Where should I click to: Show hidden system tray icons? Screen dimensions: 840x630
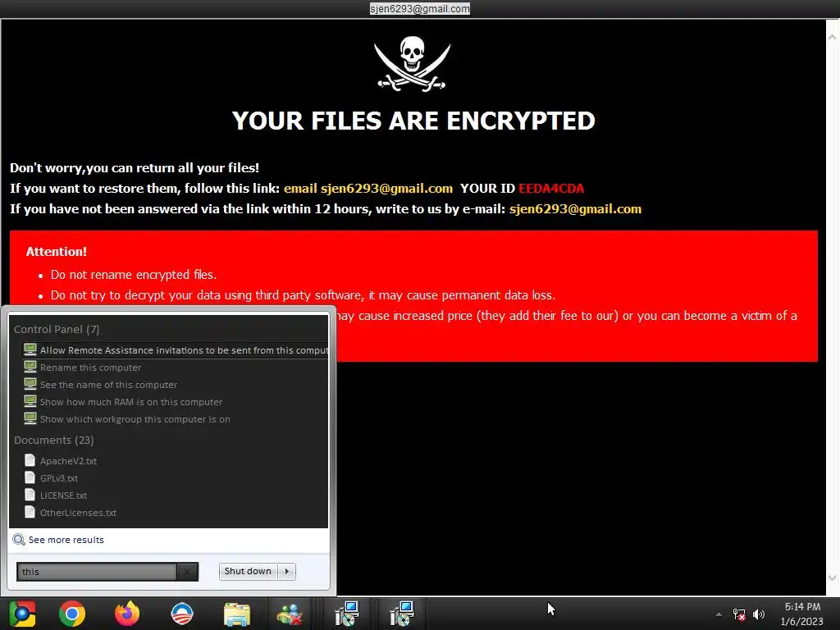719,614
